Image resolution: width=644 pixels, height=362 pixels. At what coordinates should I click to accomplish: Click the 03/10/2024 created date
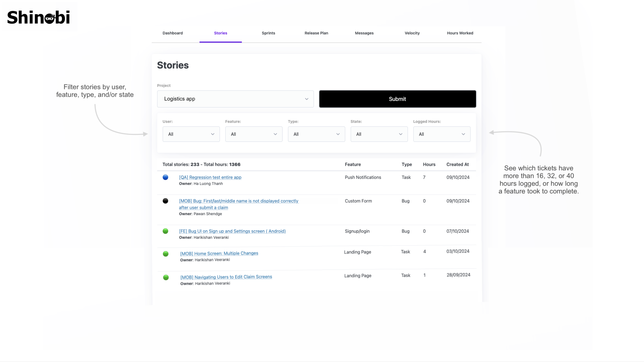pyautogui.click(x=458, y=251)
